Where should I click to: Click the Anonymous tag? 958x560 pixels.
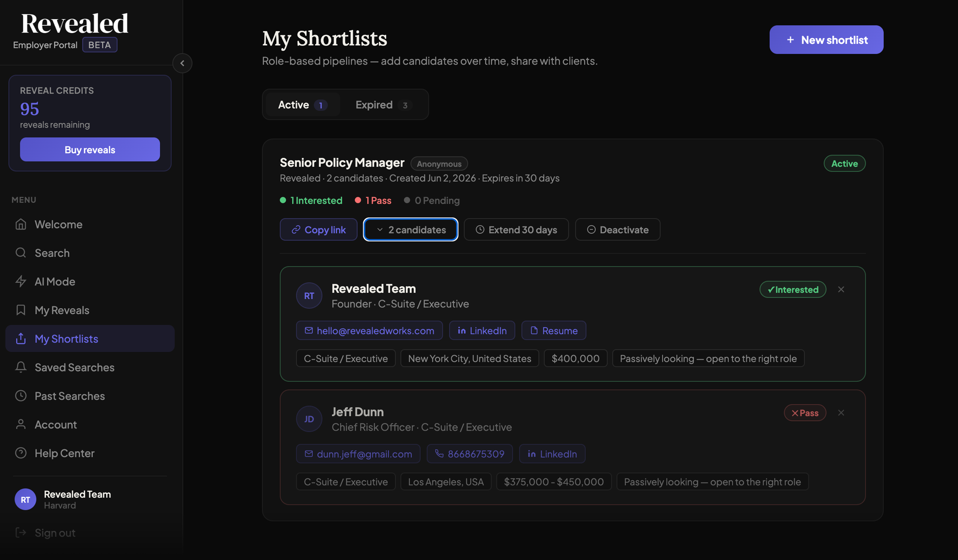[x=439, y=164]
